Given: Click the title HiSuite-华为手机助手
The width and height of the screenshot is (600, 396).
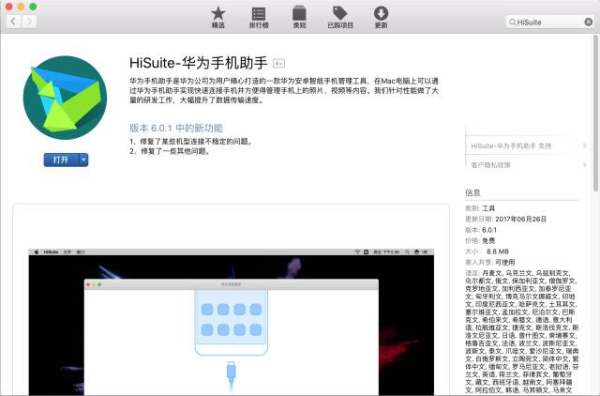Looking at the screenshot, I should pos(198,63).
